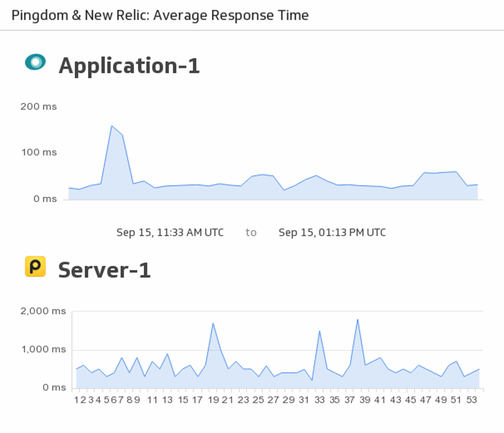Click the yellow Pingdom icon beside Server-1

point(35,267)
